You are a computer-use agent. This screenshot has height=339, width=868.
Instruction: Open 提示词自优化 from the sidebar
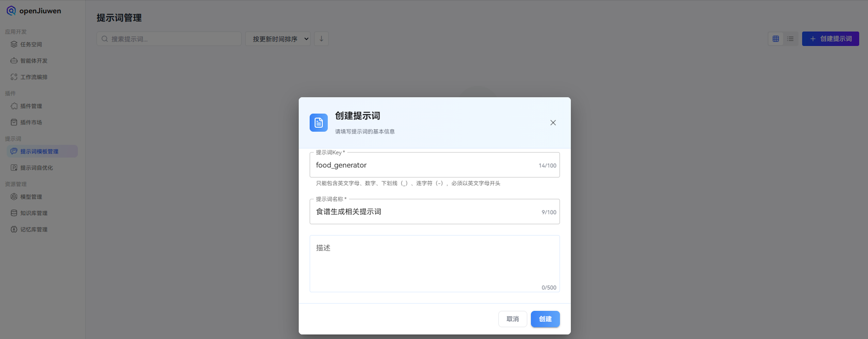37,167
